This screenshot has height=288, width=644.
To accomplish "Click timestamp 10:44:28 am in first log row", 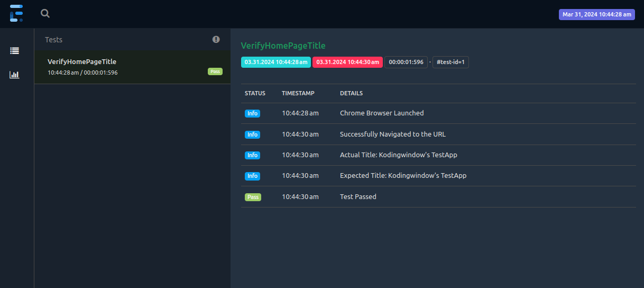I will (300, 113).
